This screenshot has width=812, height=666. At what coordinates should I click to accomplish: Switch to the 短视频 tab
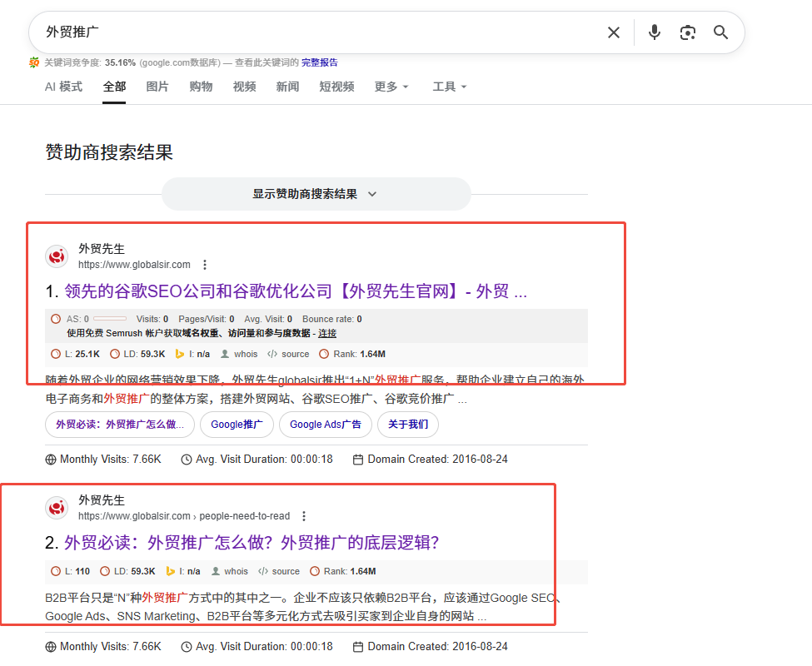pos(336,87)
